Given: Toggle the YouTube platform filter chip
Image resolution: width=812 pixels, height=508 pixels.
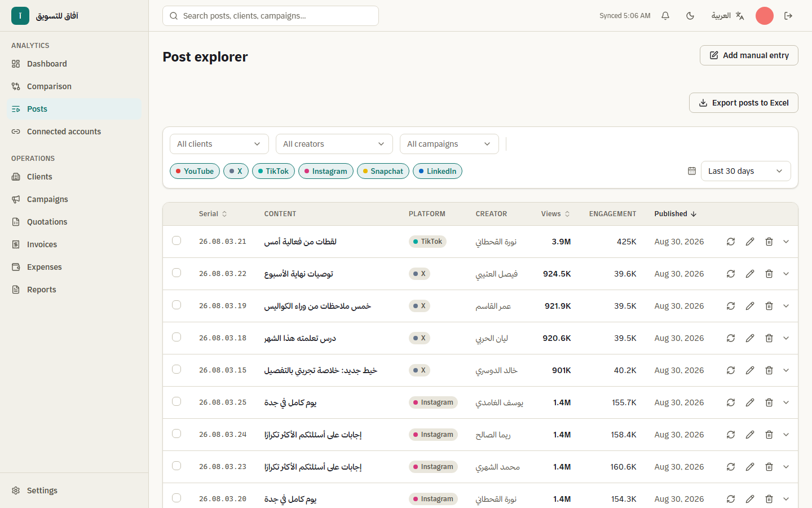Looking at the screenshot, I should (x=195, y=171).
